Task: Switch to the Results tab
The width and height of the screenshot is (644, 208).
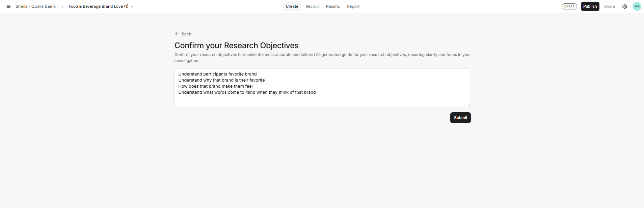Action: pyautogui.click(x=333, y=6)
